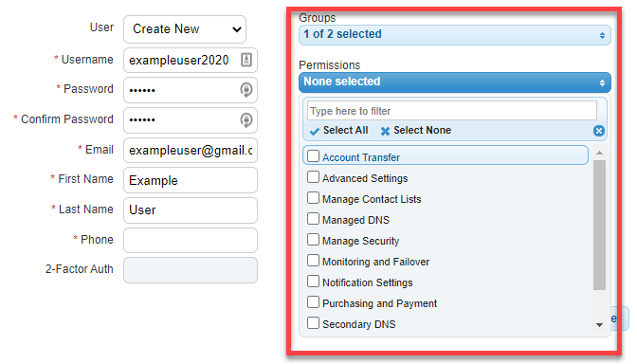The image size is (637, 364).
Task: Click the contact card icon in Username field
Action: (x=246, y=60)
